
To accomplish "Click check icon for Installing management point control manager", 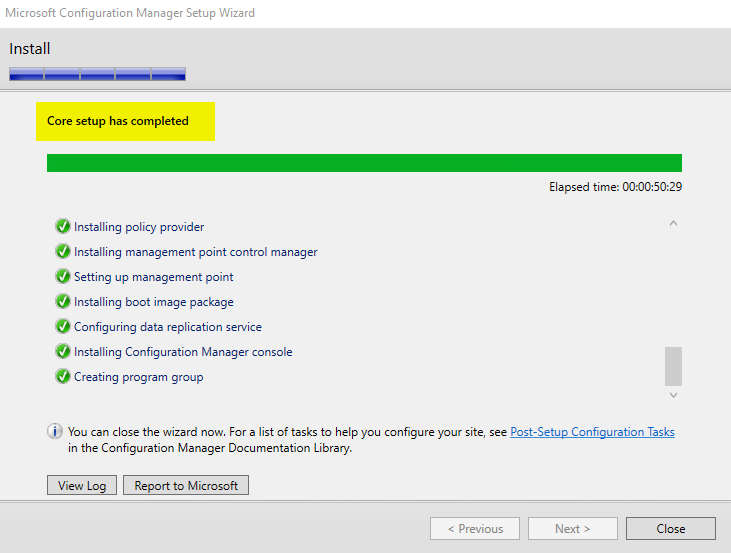I will pos(63,252).
